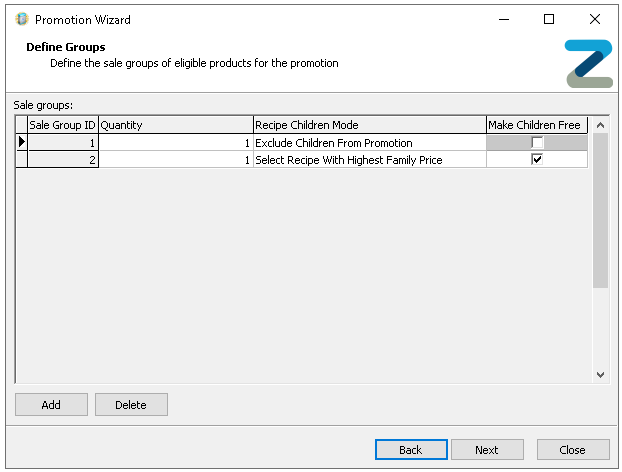Add a new sale group
Screen dimensions: 622x472
(x=51, y=405)
